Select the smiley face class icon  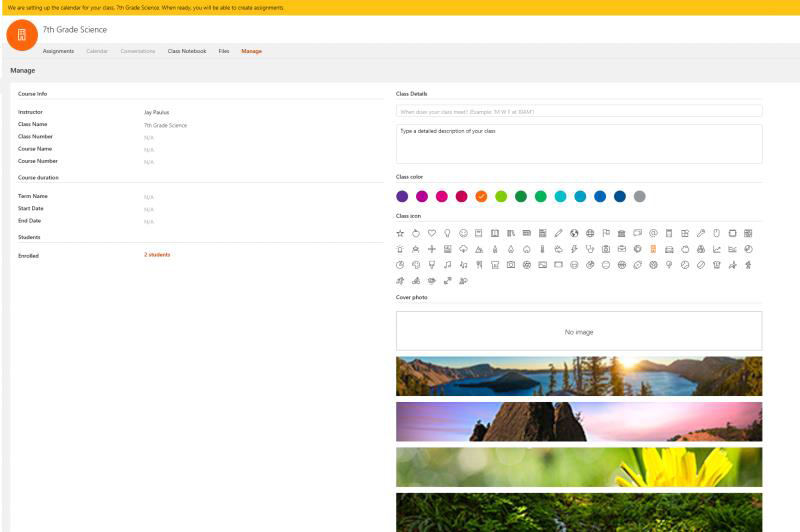click(464, 233)
